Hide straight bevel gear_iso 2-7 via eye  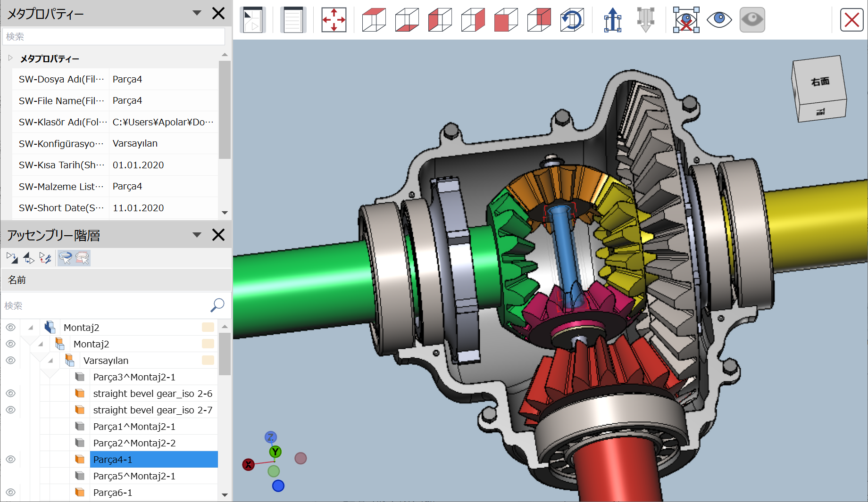tap(10, 410)
